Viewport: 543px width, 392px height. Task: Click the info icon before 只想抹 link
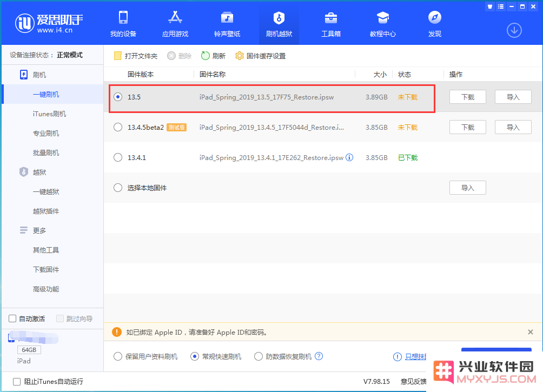coord(397,357)
